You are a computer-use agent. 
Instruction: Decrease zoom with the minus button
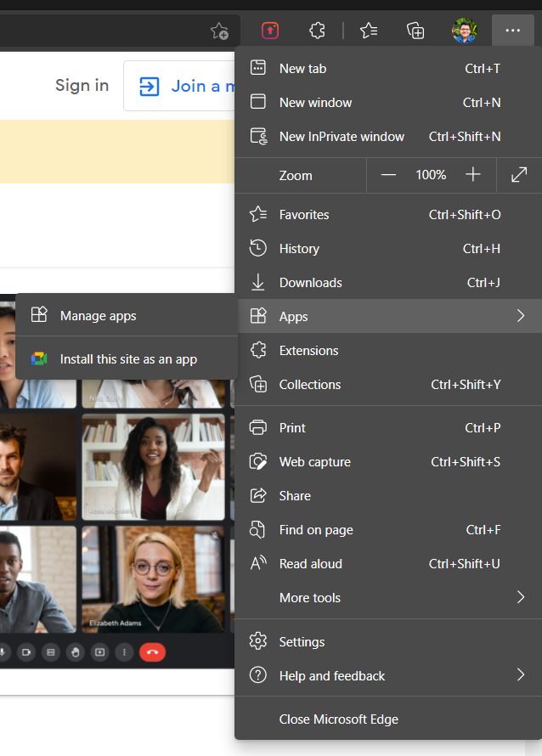click(388, 174)
